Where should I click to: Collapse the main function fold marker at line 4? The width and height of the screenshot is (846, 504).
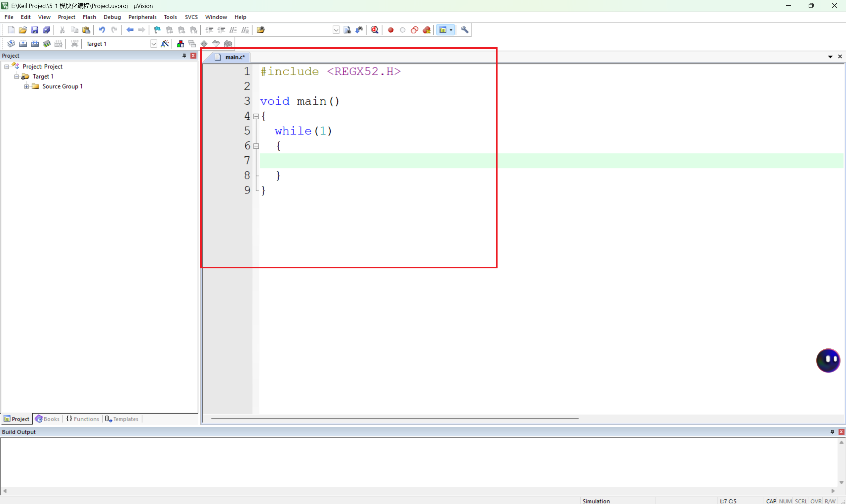(x=257, y=116)
